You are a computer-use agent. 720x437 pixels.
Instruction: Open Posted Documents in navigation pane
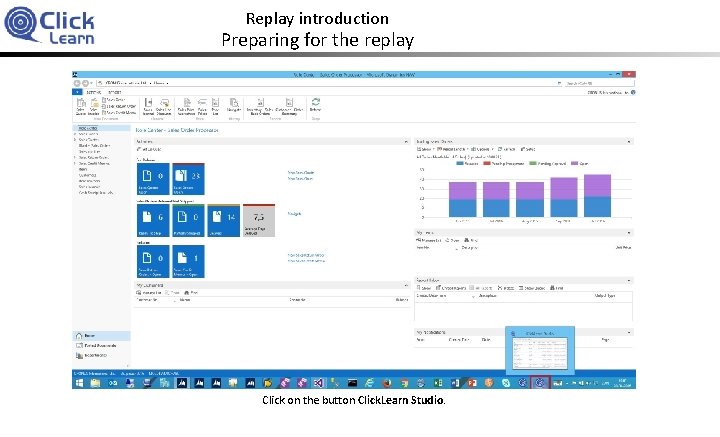[96, 345]
